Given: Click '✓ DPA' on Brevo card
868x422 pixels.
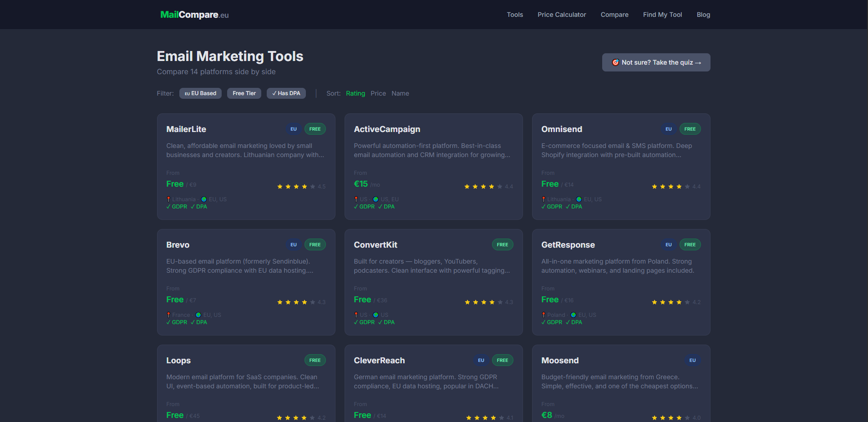Looking at the screenshot, I should tap(199, 322).
